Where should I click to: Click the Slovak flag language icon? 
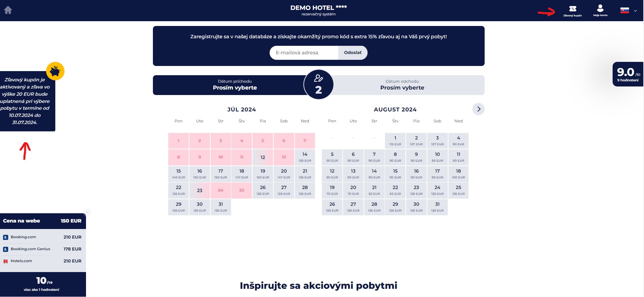[625, 10]
